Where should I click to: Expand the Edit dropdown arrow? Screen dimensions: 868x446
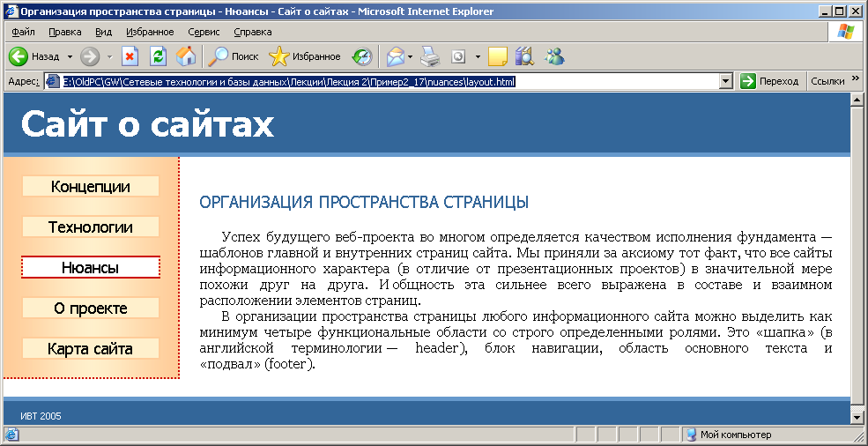tap(478, 56)
